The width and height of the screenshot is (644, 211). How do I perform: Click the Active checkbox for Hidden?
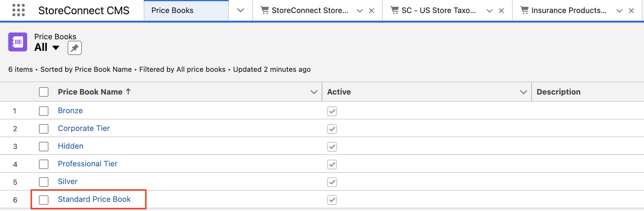pos(332,147)
